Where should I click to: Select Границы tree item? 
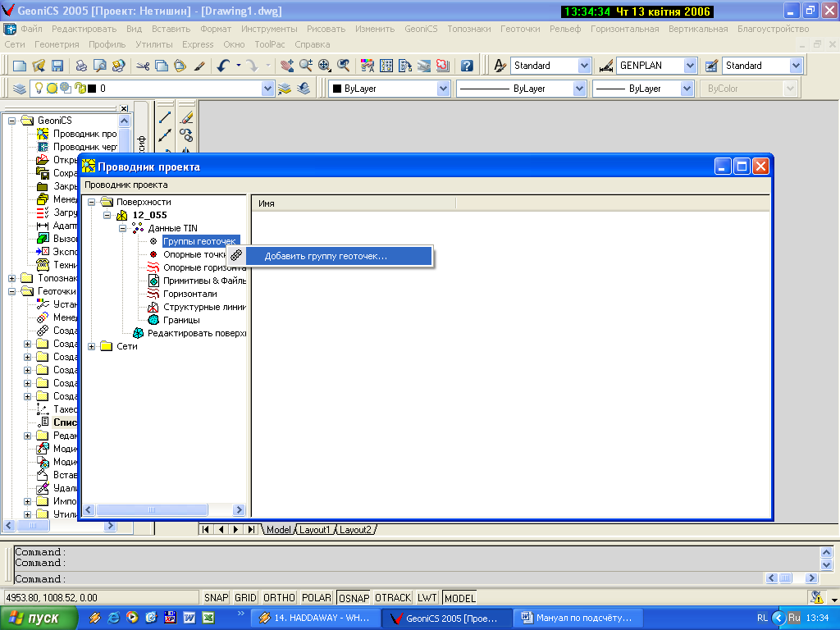coord(181,320)
